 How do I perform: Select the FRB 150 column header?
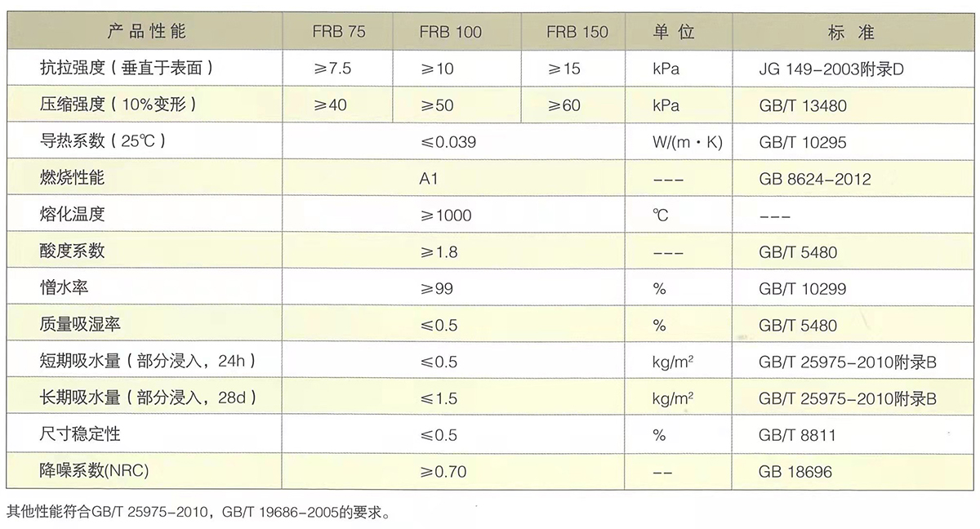pyautogui.click(x=577, y=33)
